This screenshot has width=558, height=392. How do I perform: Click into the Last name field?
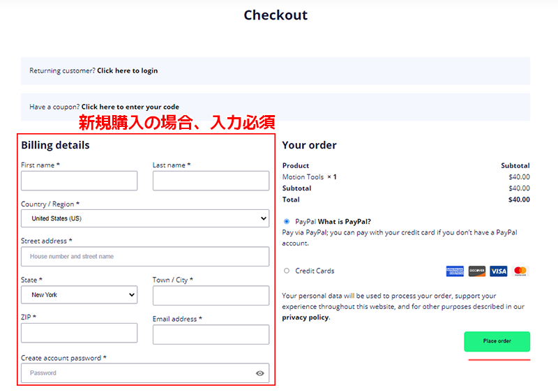(211, 181)
